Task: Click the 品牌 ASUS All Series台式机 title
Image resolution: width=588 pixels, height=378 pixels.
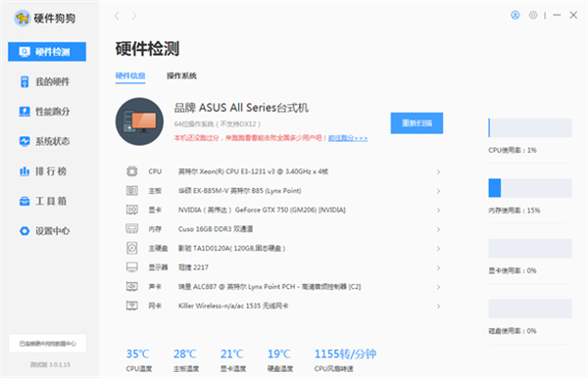Action: (x=241, y=108)
